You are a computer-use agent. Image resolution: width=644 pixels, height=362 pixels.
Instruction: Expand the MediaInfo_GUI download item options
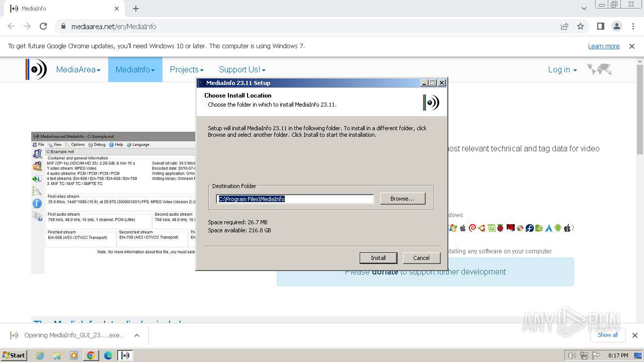coord(136,335)
